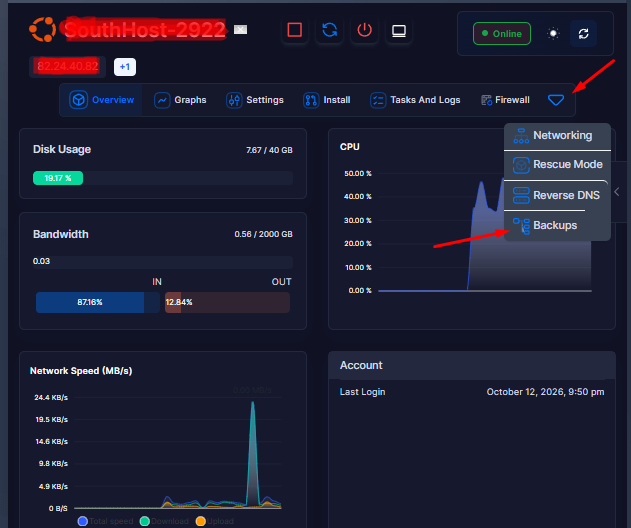
Task: Open the Settings tab
Action: pyautogui.click(x=255, y=100)
